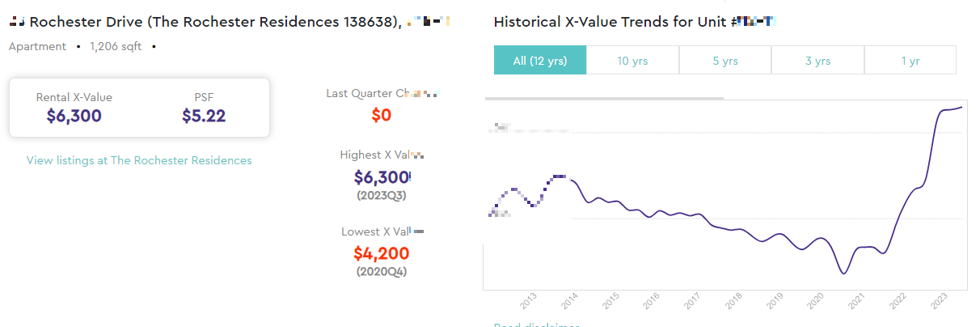Click the 2013 x-axis year label
This screenshot has width=980, height=327.
tap(528, 301)
